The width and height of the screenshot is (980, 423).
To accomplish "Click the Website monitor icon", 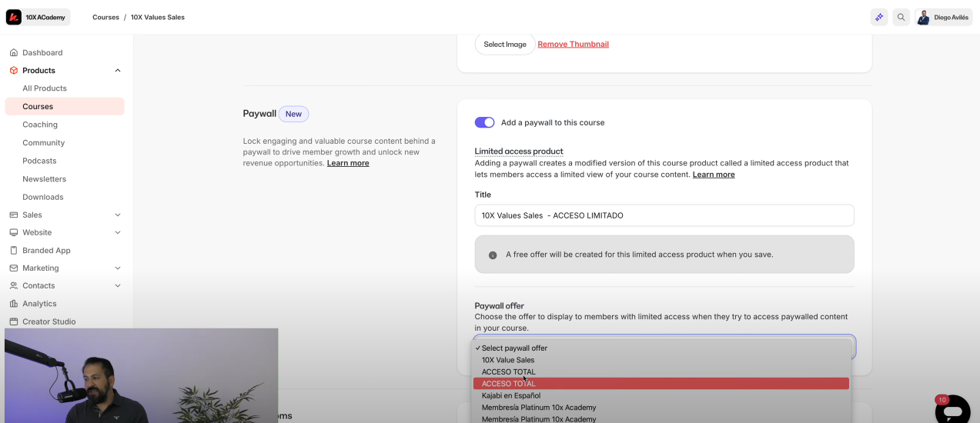I will click(14, 232).
